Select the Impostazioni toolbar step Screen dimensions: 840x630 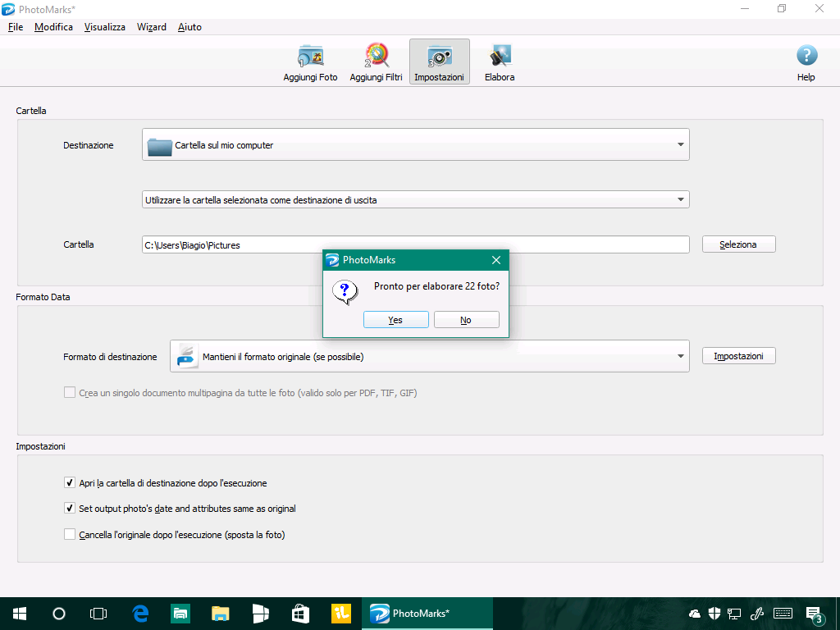click(x=440, y=62)
